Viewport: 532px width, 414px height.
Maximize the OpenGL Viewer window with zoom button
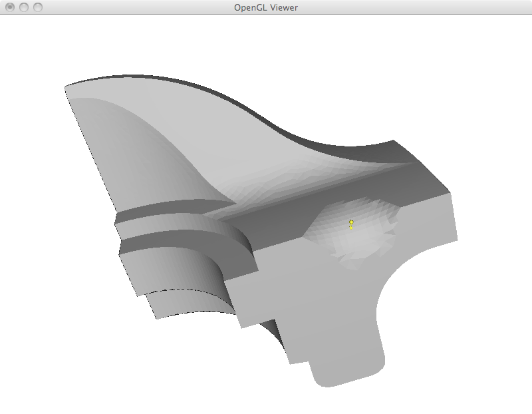(x=38, y=7)
